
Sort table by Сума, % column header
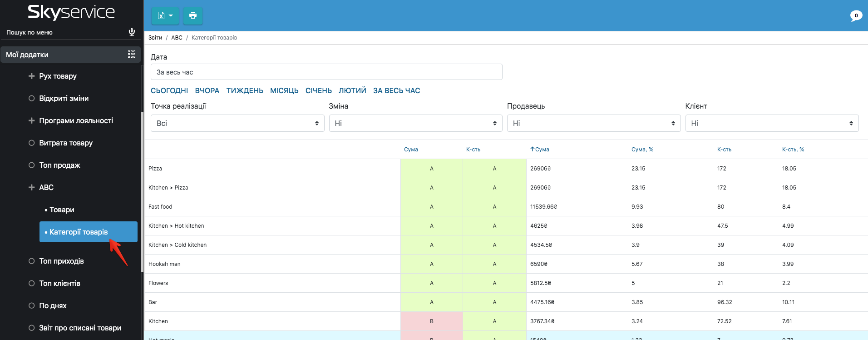click(642, 150)
